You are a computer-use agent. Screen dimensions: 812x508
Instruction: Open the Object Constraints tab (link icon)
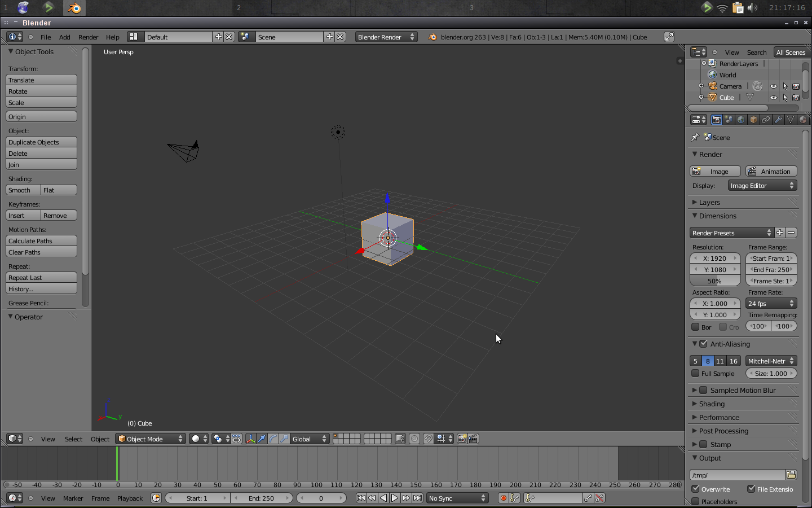(766, 119)
